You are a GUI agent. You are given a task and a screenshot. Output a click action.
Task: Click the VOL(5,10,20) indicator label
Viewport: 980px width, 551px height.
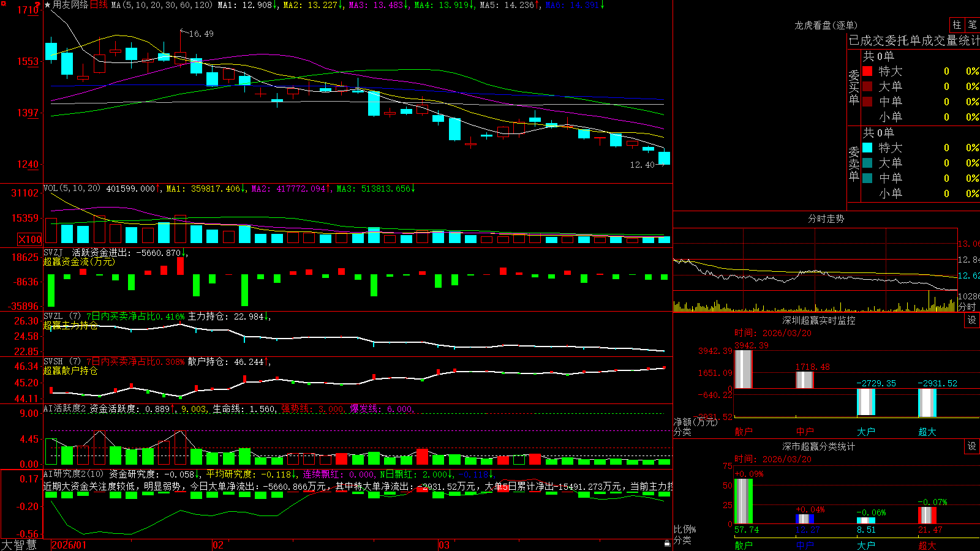(x=72, y=189)
